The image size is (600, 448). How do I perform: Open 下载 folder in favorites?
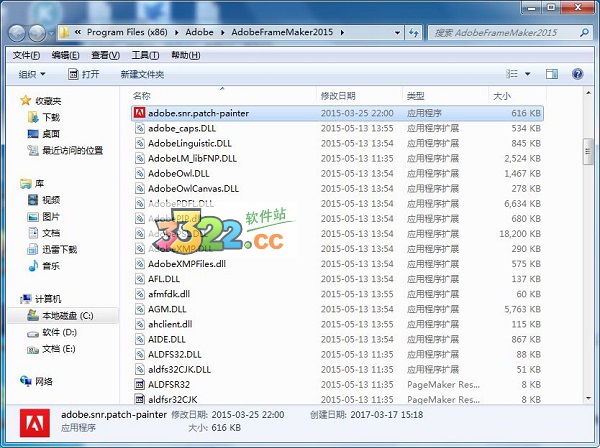(x=44, y=117)
